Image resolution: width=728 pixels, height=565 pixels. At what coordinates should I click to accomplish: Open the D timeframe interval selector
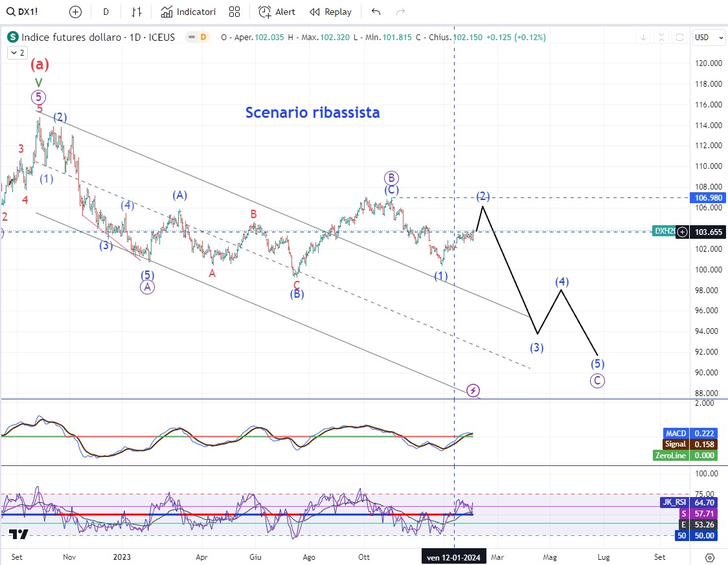pyautogui.click(x=106, y=12)
